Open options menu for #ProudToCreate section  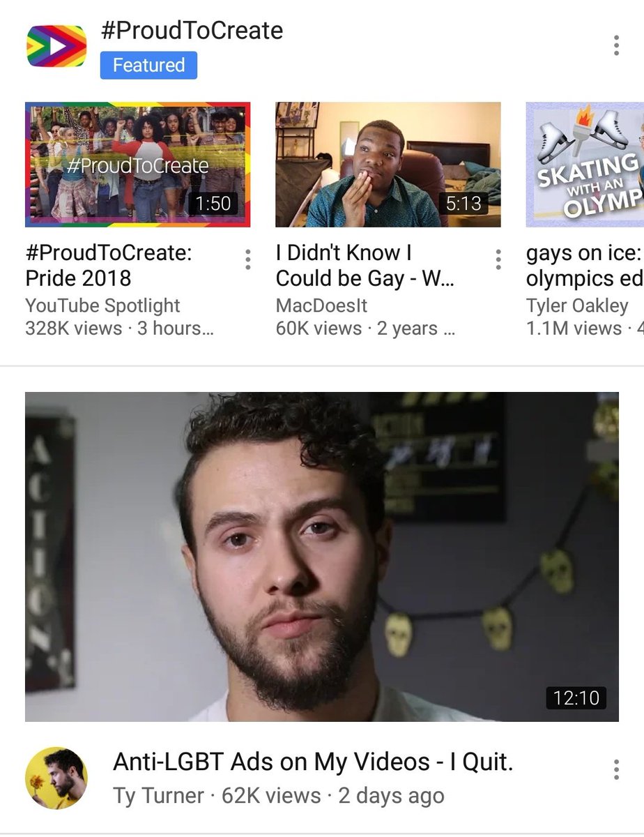tap(616, 45)
